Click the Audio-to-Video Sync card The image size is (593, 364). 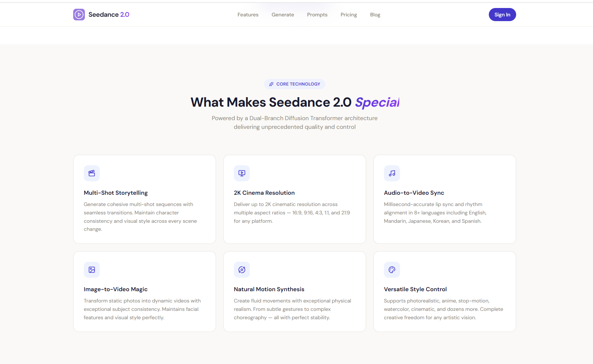444,199
